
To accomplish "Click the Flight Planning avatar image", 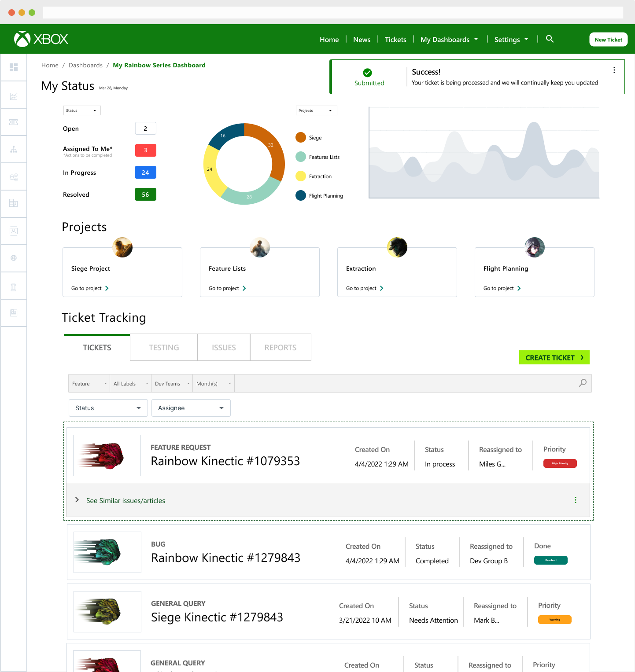I will (x=535, y=247).
